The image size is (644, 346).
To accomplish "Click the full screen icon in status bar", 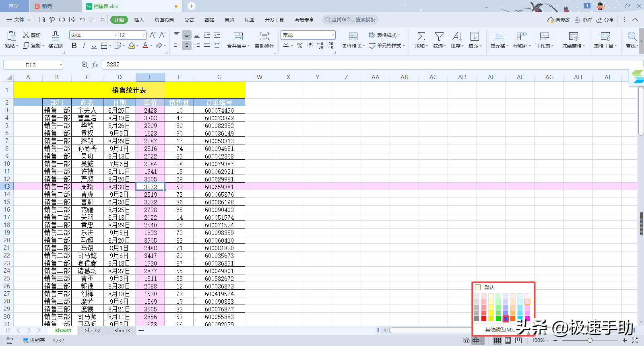I will point(635,340).
